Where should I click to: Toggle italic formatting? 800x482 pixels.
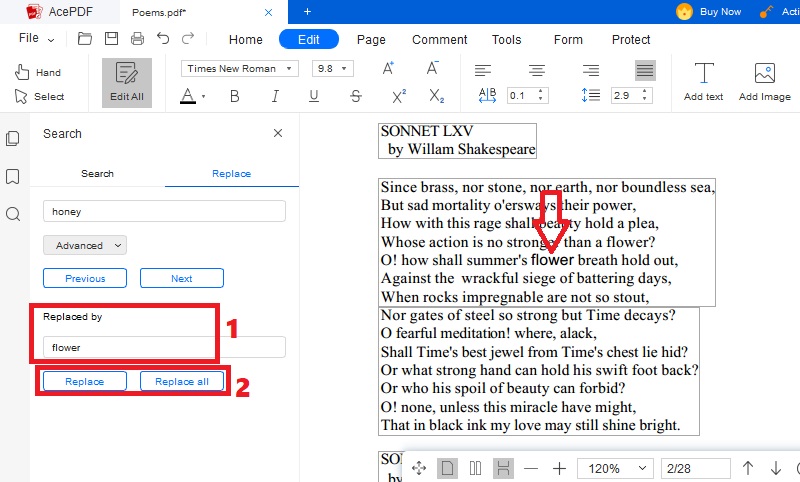(x=275, y=96)
